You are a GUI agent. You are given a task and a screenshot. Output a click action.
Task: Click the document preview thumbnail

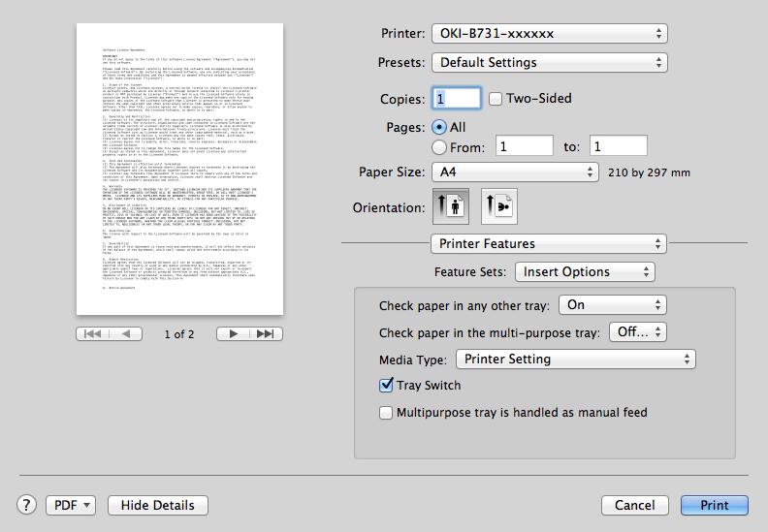(179, 170)
